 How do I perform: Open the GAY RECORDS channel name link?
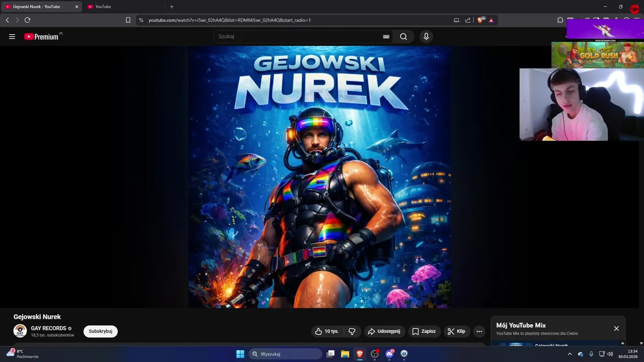pyautogui.click(x=49, y=328)
